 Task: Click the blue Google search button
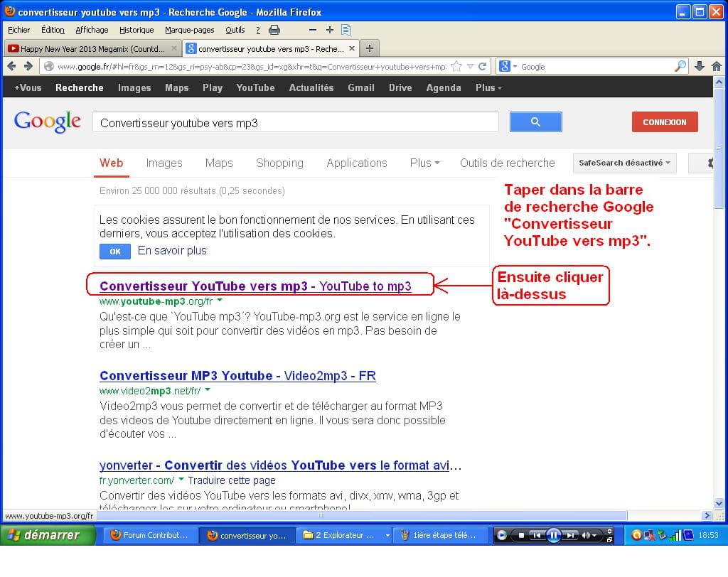pyautogui.click(x=536, y=122)
